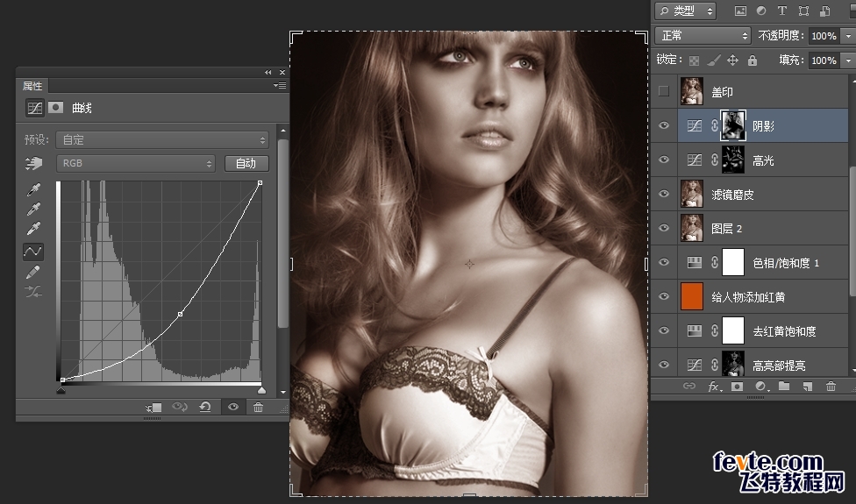The width and height of the screenshot is (856, 504).
Task: Show the 盖印 layer
Action: click(x=664, y=91)
